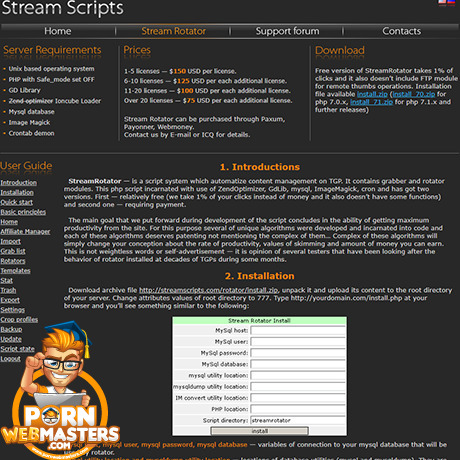The image size is (460, 460).
Task: Click the Stream Scripts site title
Action: [x=62, y=8]
